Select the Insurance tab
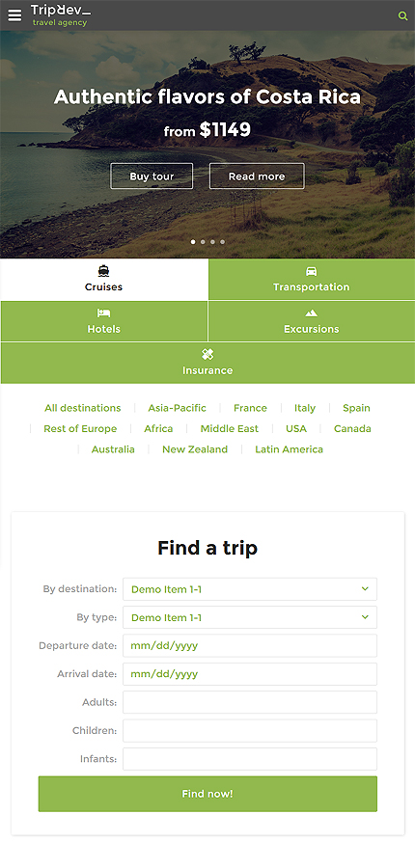 207,363
